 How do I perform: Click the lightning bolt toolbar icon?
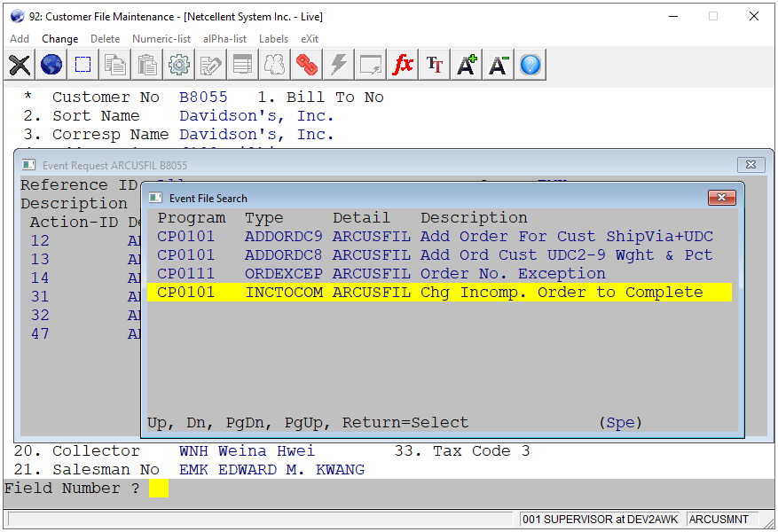point(338,65)
